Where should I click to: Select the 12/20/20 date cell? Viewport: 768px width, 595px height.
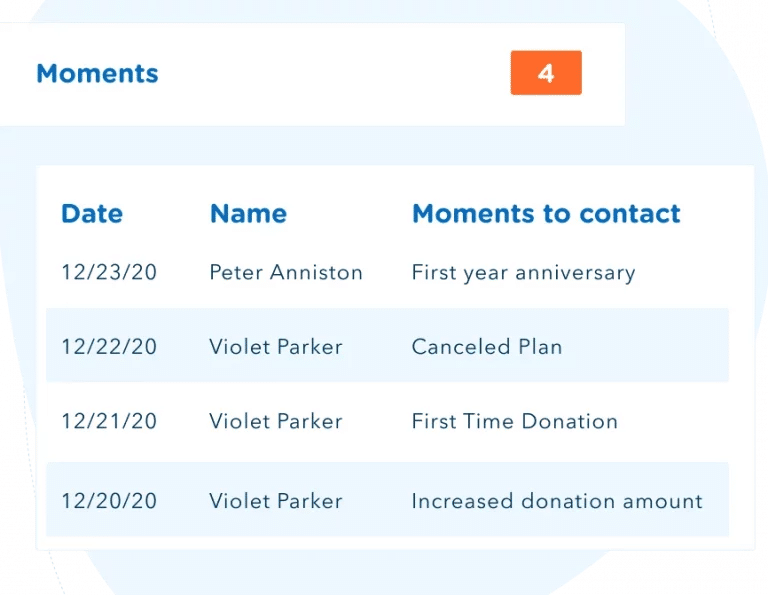109,501
